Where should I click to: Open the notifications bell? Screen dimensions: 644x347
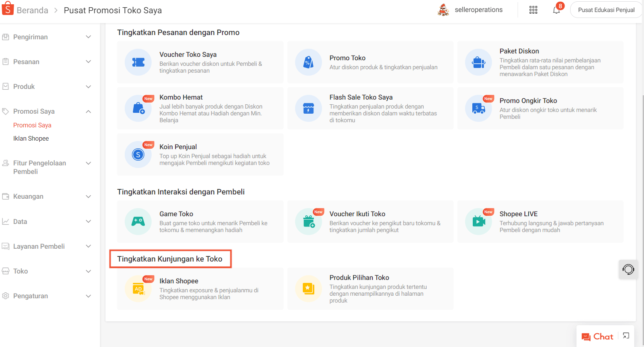556,10
